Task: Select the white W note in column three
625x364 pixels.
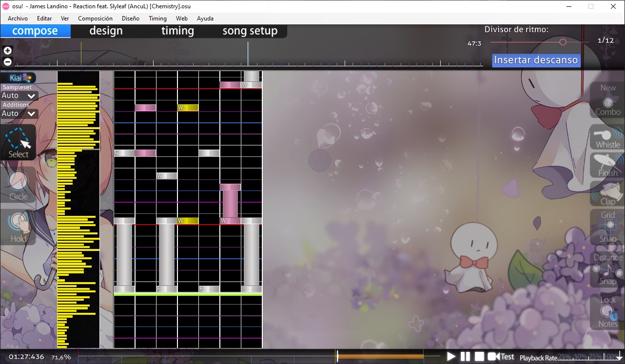Action: pyautogui.click(x=167, y=175)
